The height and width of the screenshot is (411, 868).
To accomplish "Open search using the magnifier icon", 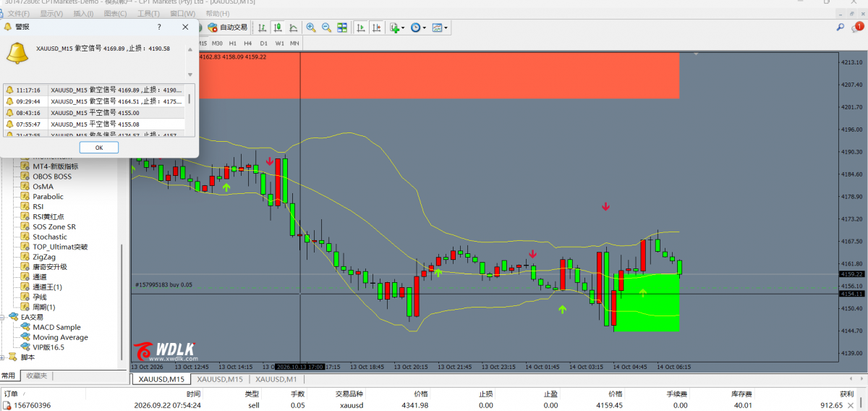I will [841, 27].
